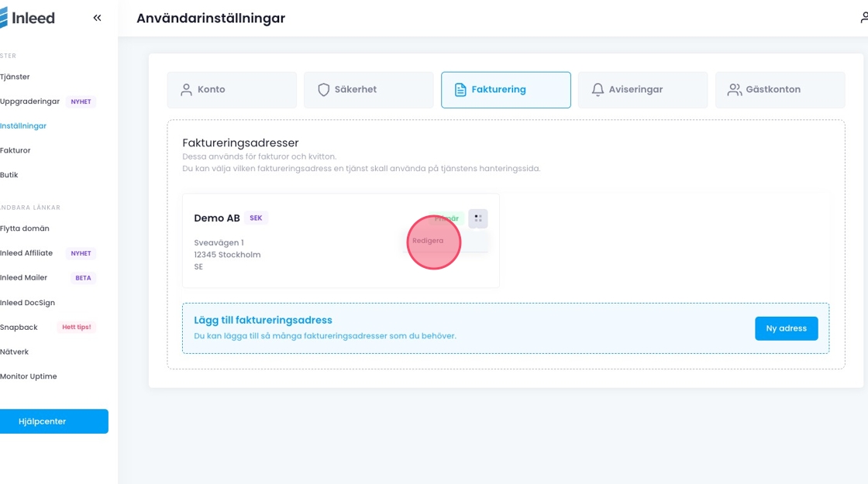
Task: Open the user profile icon in header
Action: click(x=864, y=18)
